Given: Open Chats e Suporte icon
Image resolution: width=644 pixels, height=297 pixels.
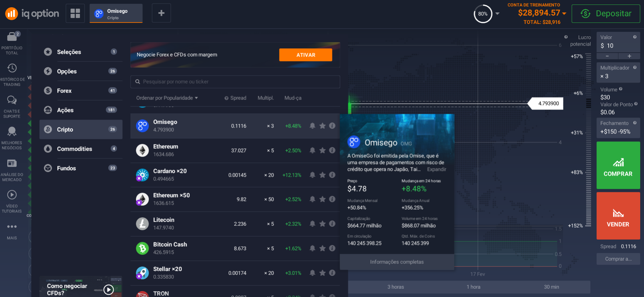Looking at the screenshot, I should click(12, 100).
